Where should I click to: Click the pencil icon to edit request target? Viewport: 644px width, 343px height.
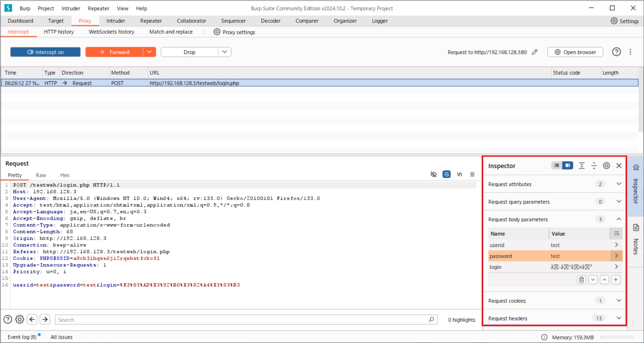(x=535, y=52)
